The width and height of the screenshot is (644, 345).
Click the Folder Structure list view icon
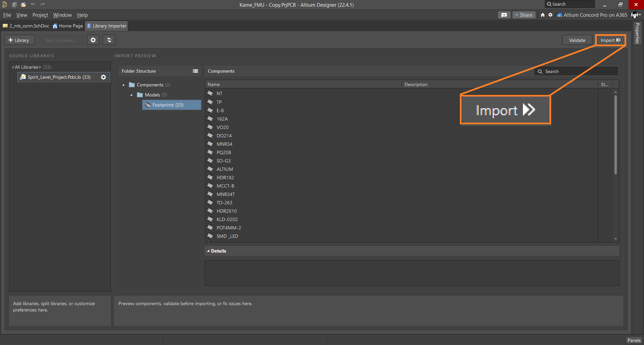coord(196,71)
